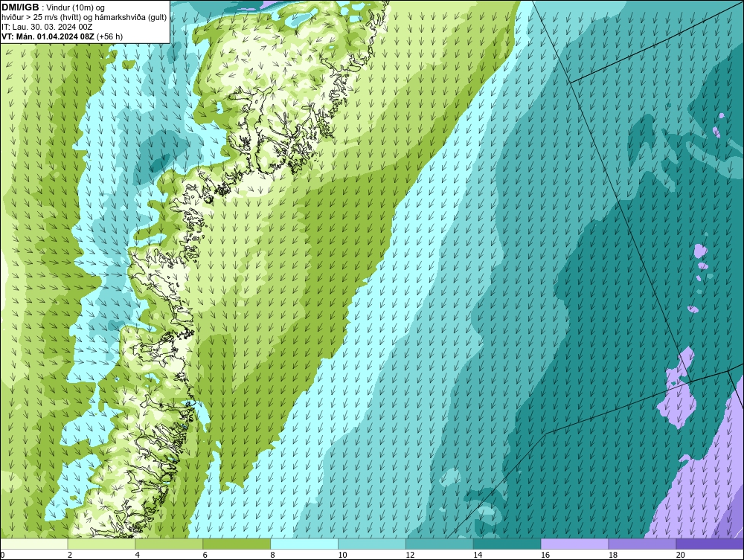Choose the 18–20 m/s purple legend swatch
Screen dimensions: 744x560
(x=642, y=544)
